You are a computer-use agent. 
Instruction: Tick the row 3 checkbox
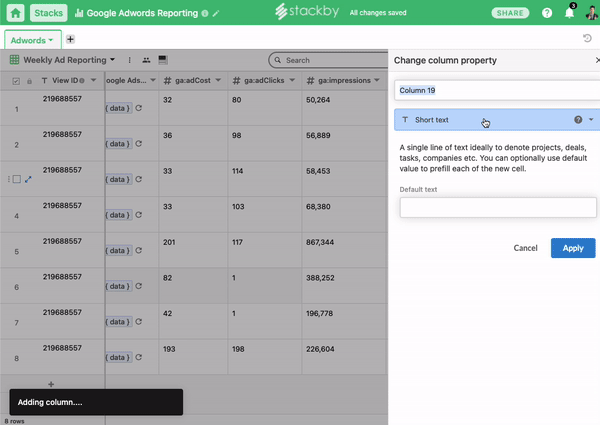pyautogui.click(x=17, y=179)
